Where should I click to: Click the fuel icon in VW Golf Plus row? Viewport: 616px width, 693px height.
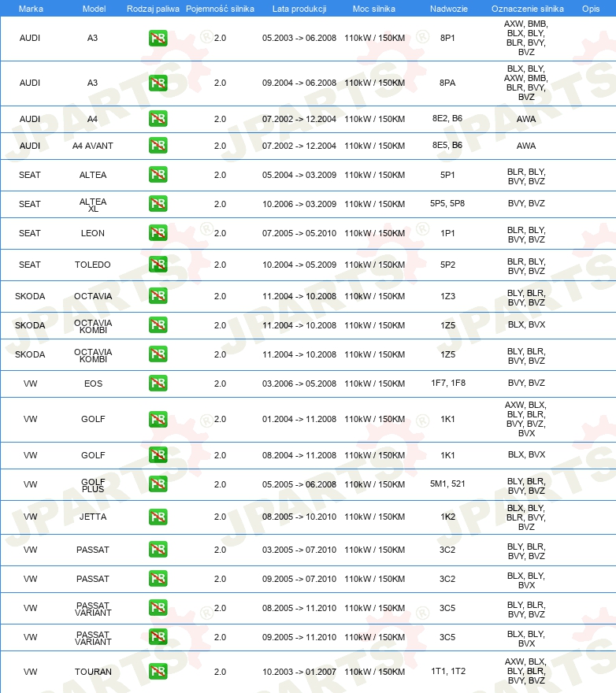pos(158,484)
